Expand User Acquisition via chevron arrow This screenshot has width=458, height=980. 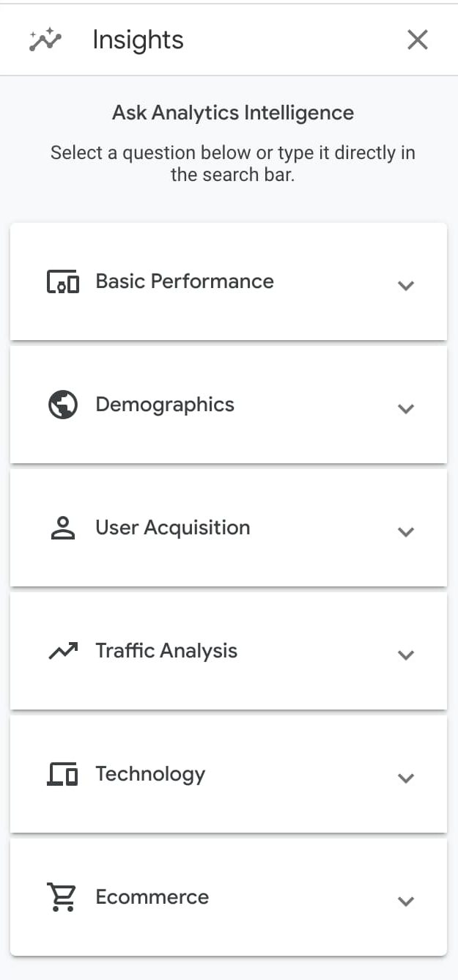pos(406,531)
